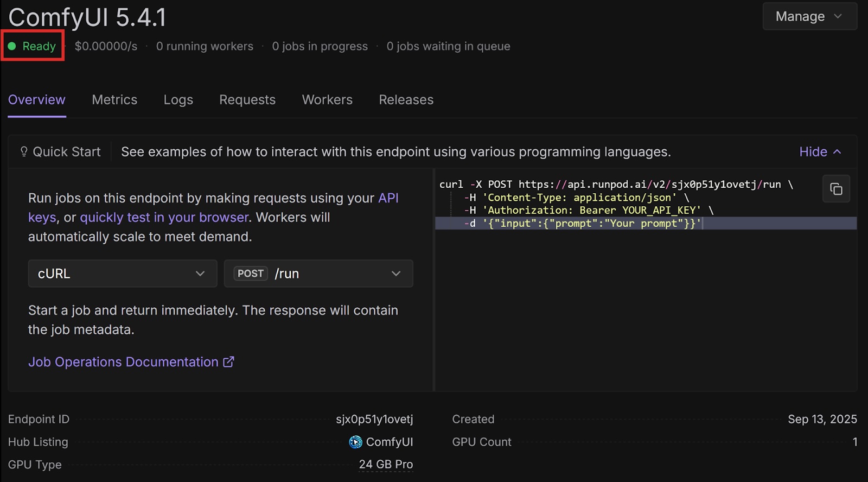
Task: Copy the curl command with the copy icon
Action: [836, 189]
